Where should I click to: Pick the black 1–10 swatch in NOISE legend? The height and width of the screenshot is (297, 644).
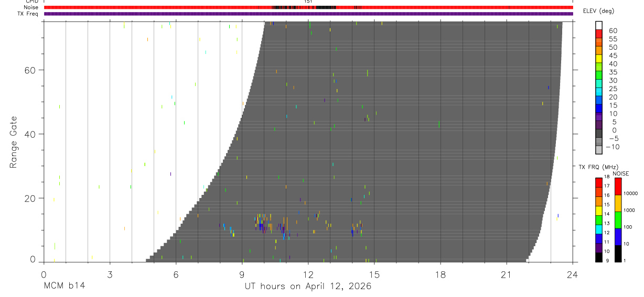(x=618, y=254)
